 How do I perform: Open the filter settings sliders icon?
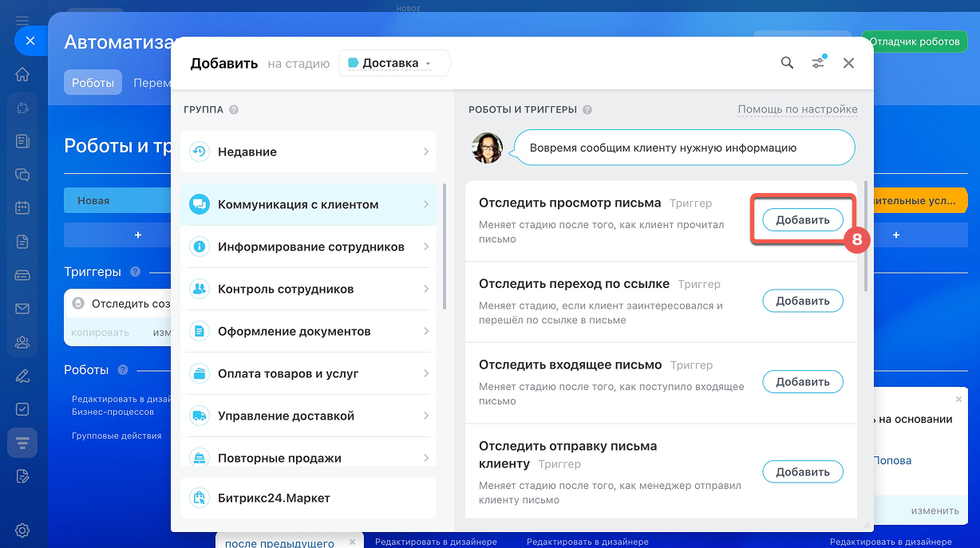tap(818, 63)
